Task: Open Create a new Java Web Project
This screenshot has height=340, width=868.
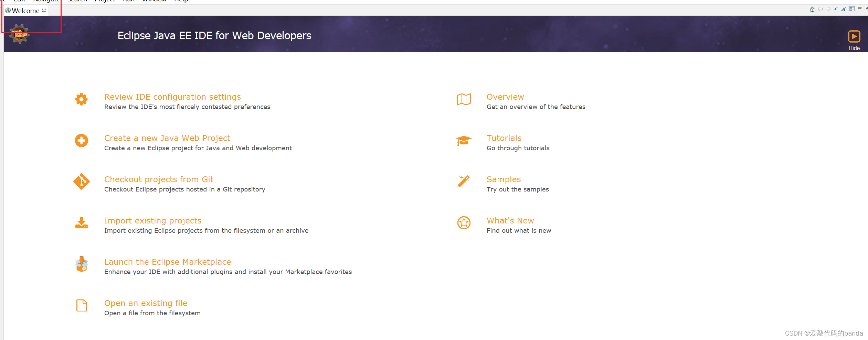Action: pos(167,138)
